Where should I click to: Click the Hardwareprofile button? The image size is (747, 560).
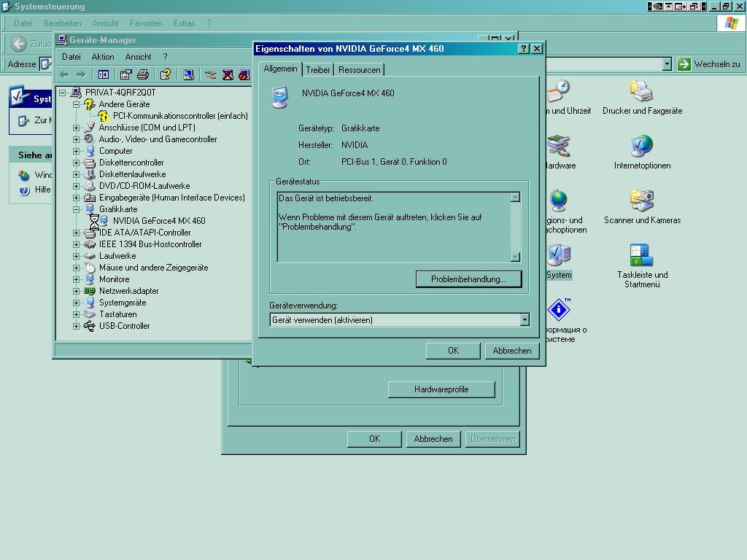pyautogui.click(x=441, y=389)
